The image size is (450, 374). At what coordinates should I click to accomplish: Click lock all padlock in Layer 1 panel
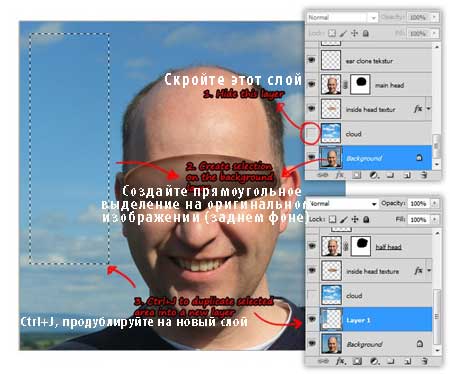click(x=366, y=219)
